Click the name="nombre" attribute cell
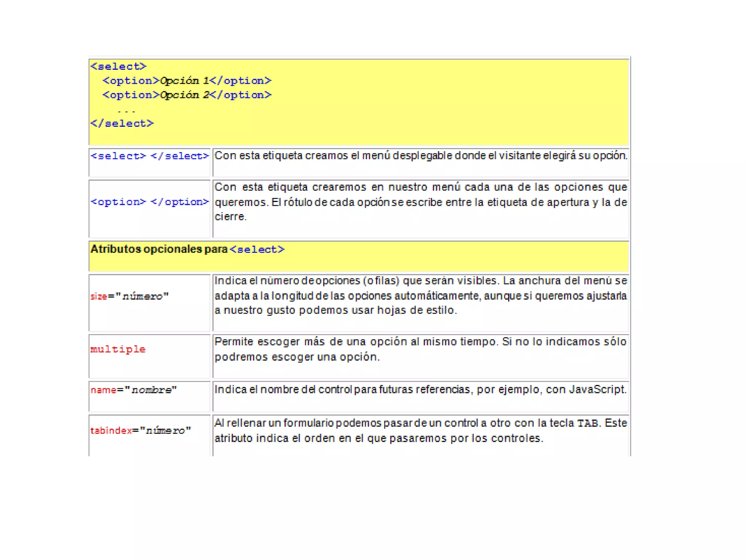 133,390
